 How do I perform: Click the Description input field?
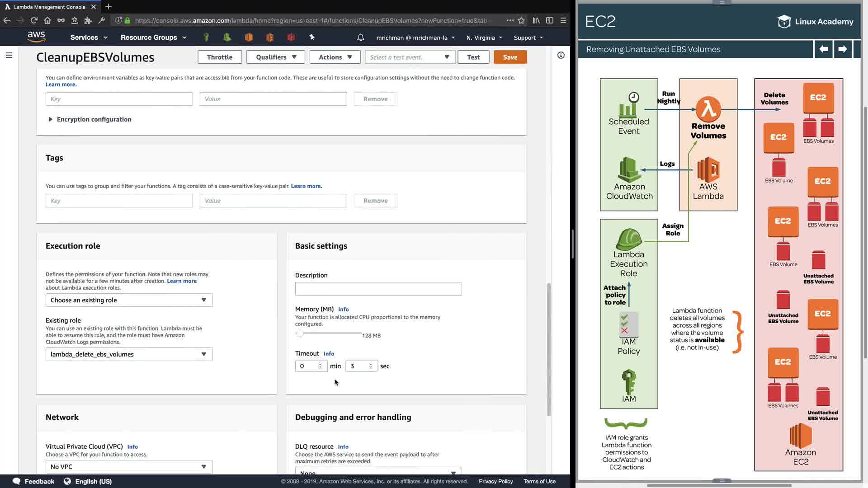[378, 289]
